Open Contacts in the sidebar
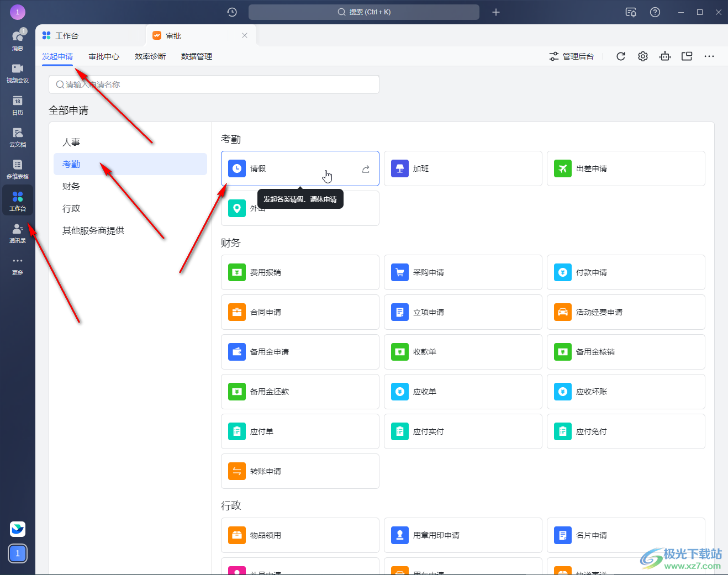 coord(18,233)
